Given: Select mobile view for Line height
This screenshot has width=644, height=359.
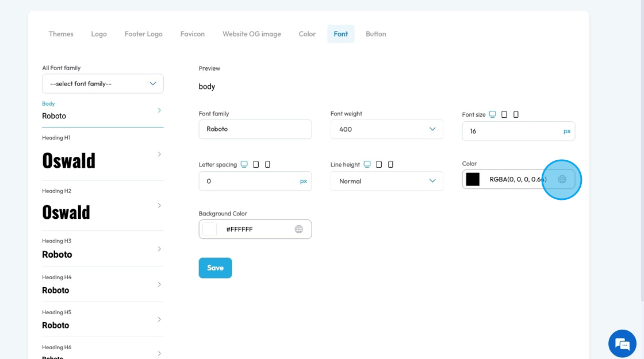Looking at the screenshot, I should pyautogui.click(x=390, y=164).
